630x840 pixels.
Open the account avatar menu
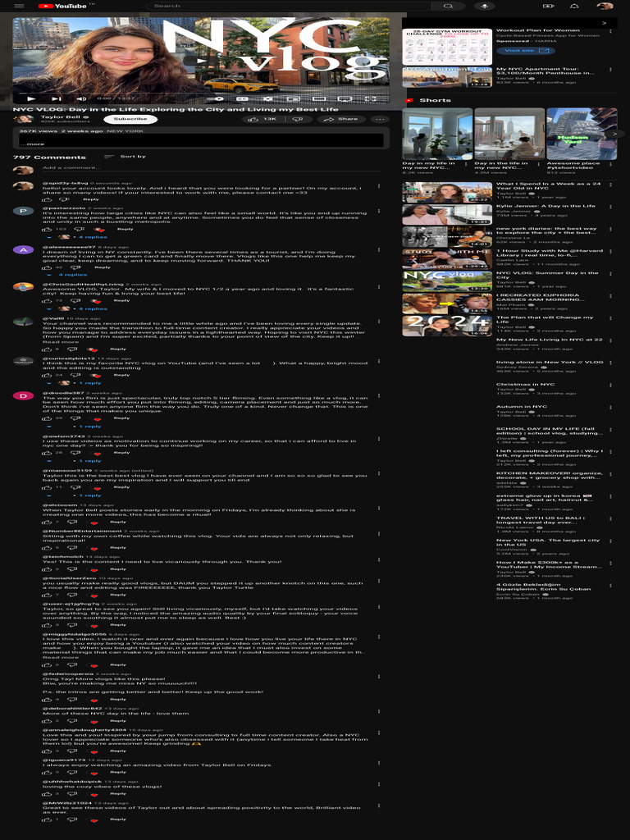pos(605,6)
